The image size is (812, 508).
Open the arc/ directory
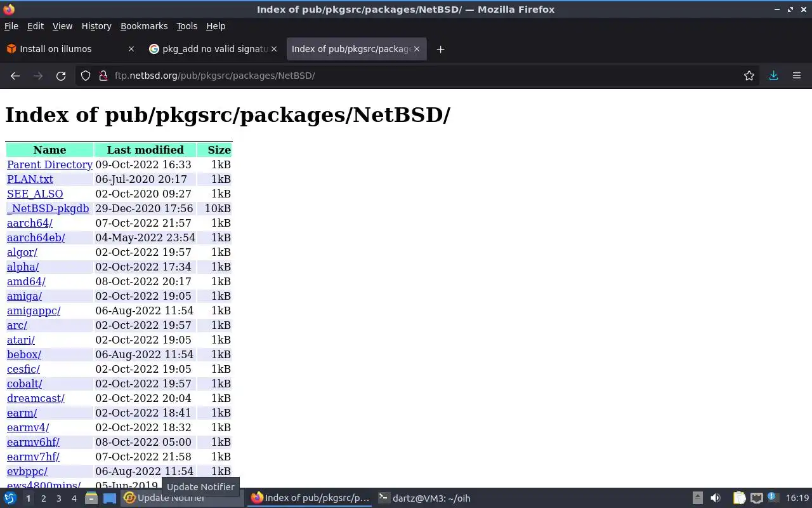click(x=17, y=325)
